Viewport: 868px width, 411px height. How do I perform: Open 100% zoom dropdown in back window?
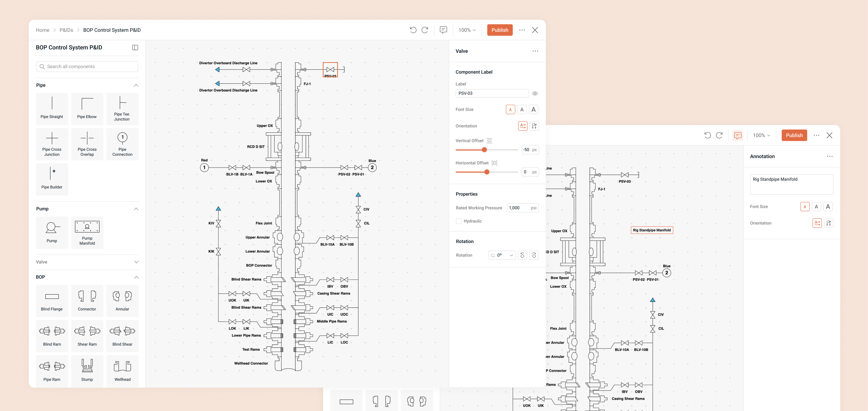[761, 135]
